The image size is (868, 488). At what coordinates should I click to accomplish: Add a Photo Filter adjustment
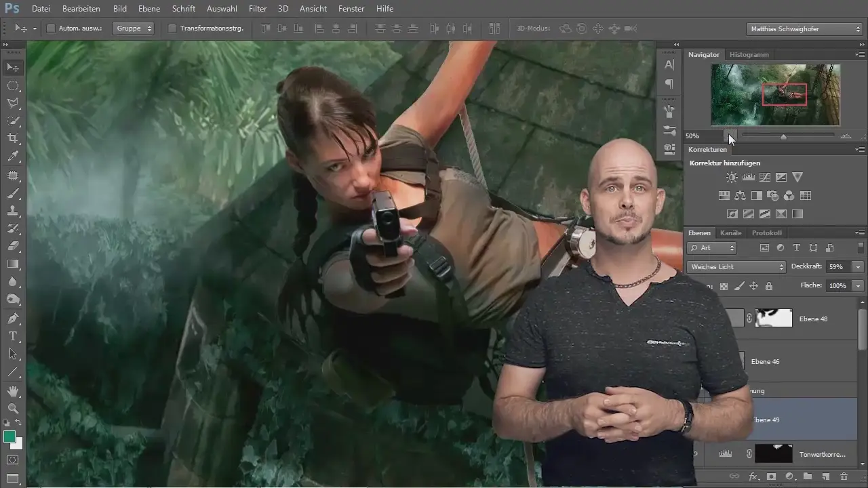(772, 196)
